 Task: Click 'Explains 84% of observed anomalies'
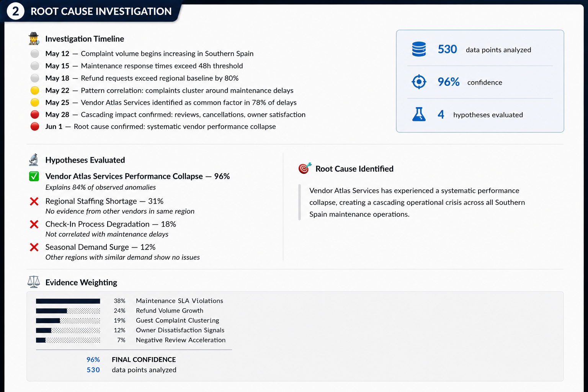[x=101, y=187]
